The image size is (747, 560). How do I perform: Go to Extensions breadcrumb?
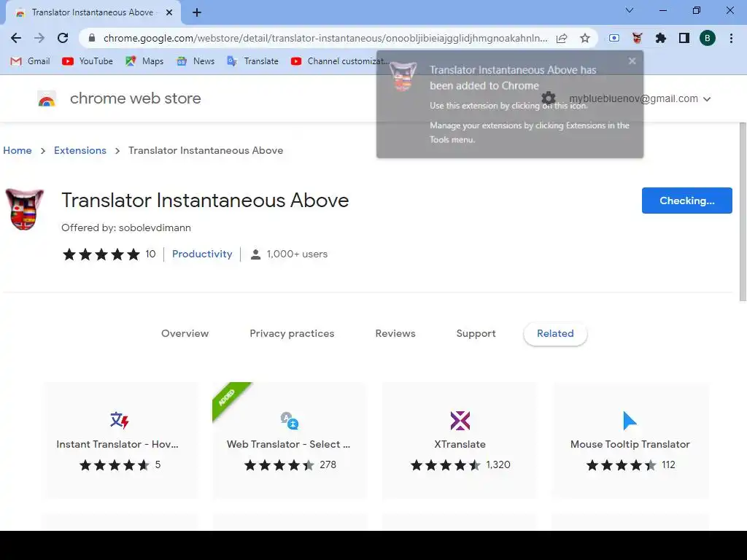click(x=80, y=150)
